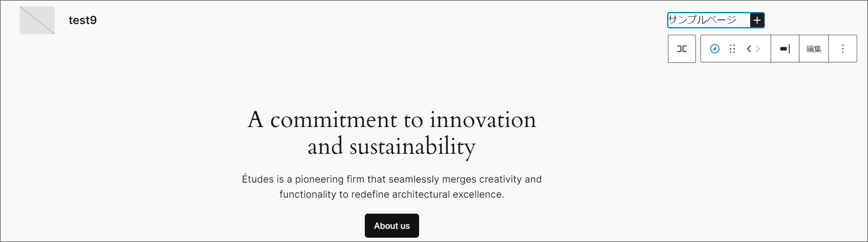
Task: Click the compass page link block icon
Action: (714, 49)
